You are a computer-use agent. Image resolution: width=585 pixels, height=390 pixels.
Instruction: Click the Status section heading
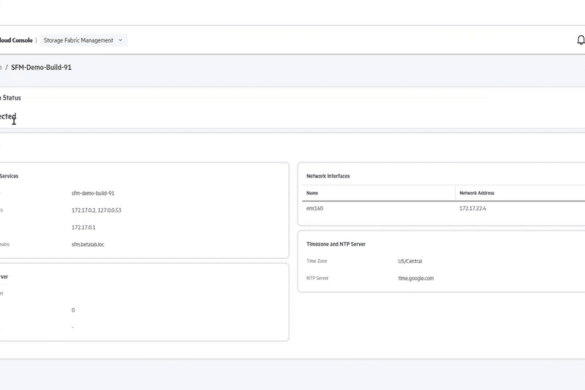(x=10, y=98)
